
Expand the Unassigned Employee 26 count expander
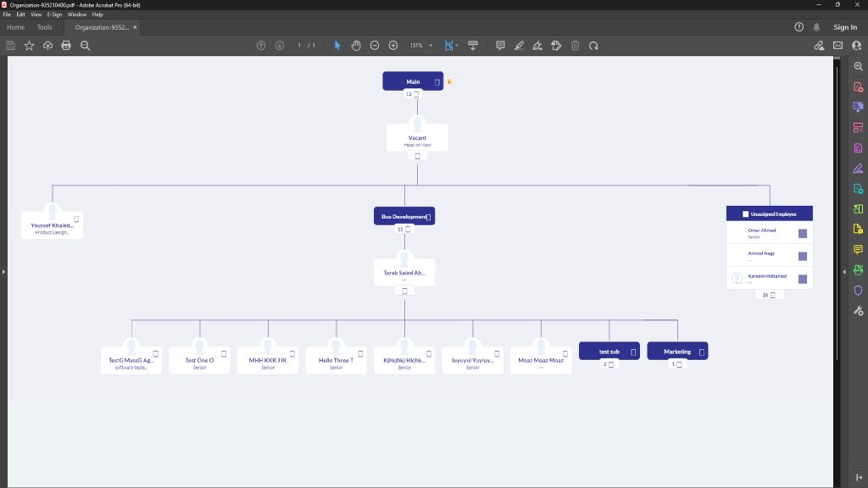click(x=769, y=295)
